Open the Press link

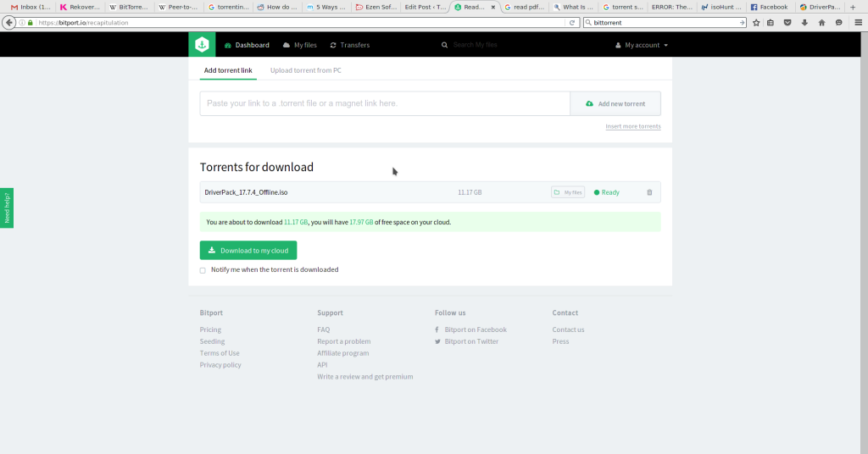point(560,341)
